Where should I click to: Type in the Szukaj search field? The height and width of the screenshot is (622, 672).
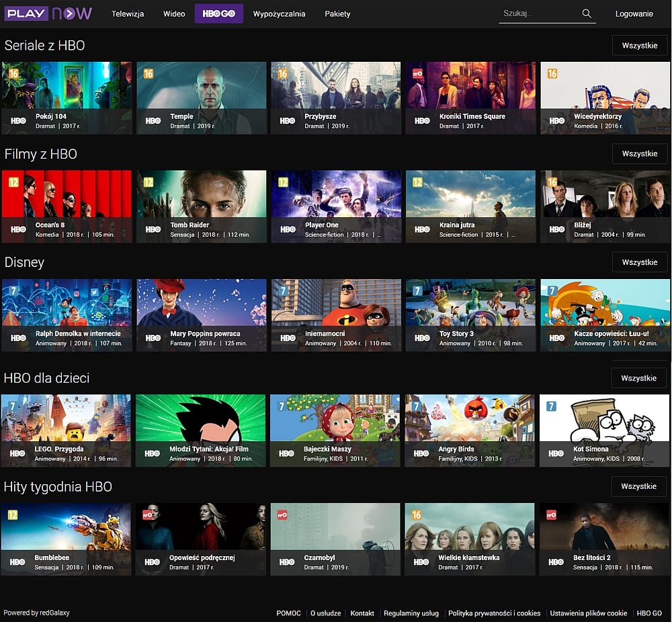click(538, 13)
